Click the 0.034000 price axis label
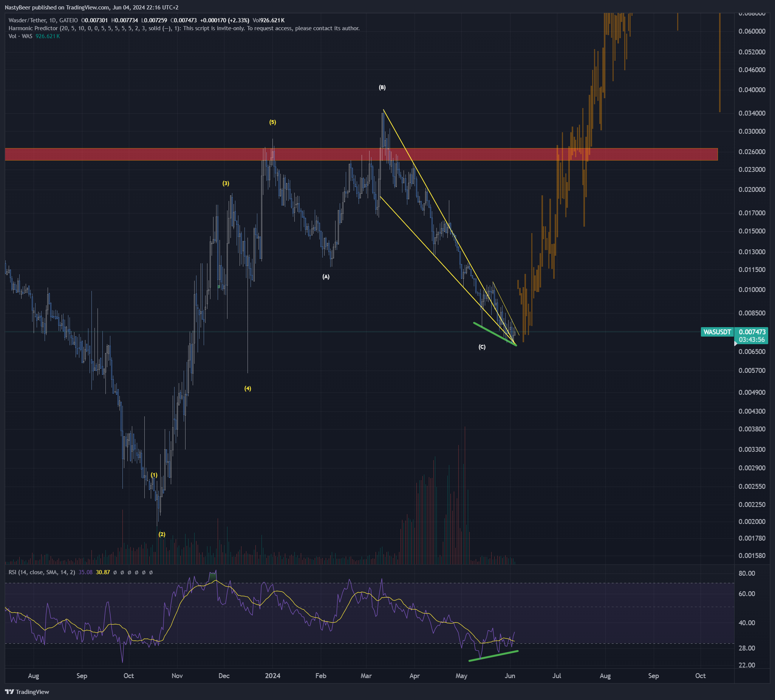 tap(752, 113)
